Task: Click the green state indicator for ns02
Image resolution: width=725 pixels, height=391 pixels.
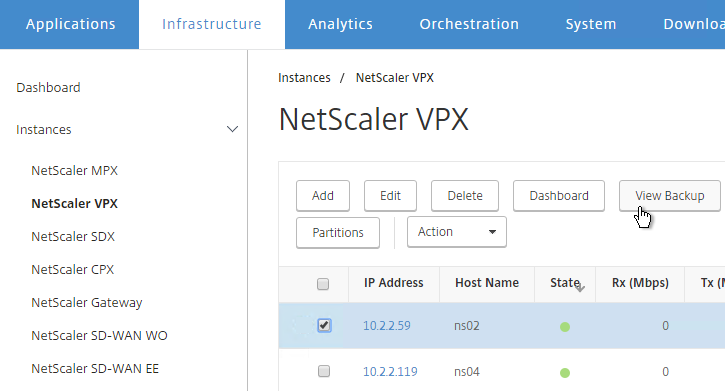Action: pos(565,327)
